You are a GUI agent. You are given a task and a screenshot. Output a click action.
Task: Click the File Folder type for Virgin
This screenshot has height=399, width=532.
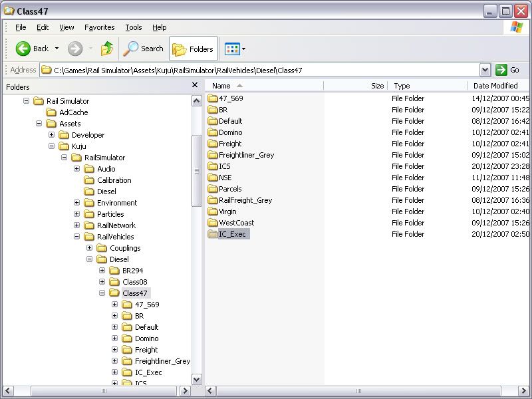tap(408, 211)
